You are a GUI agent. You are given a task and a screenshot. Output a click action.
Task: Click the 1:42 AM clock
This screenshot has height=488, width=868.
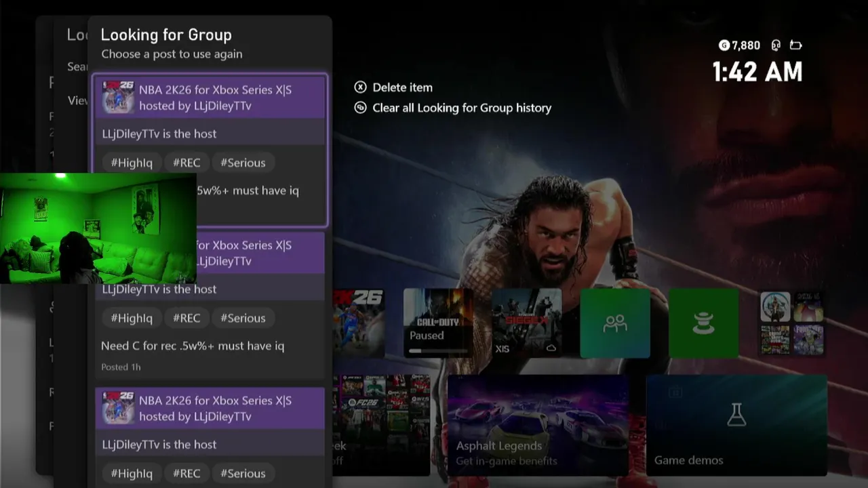(x=757, y=71)
